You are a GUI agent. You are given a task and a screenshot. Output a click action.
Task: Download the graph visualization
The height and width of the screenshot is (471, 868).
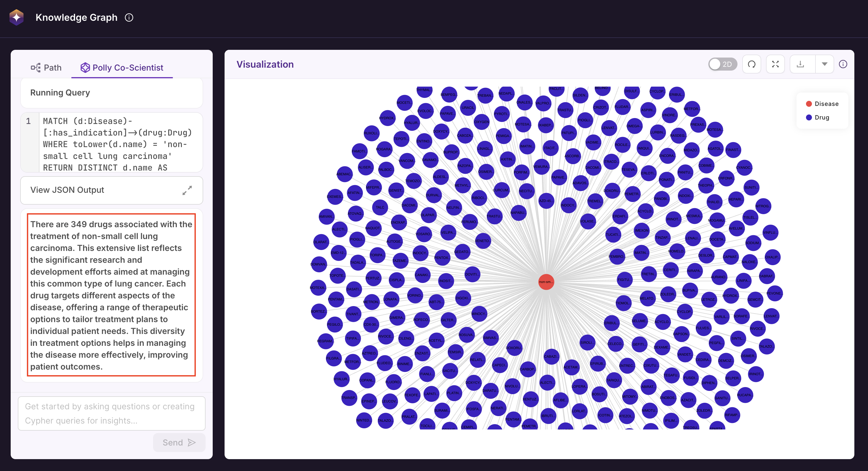[x=800, y=64]
